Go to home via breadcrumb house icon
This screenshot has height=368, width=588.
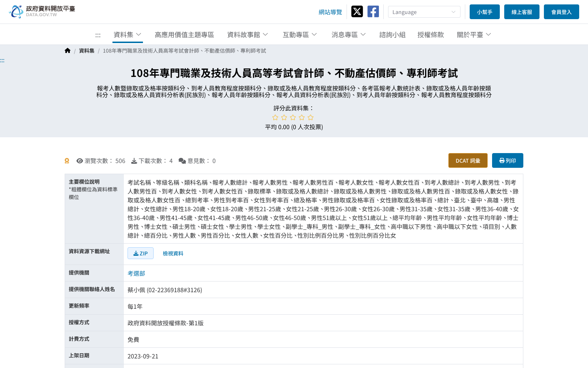click(68, 51)
